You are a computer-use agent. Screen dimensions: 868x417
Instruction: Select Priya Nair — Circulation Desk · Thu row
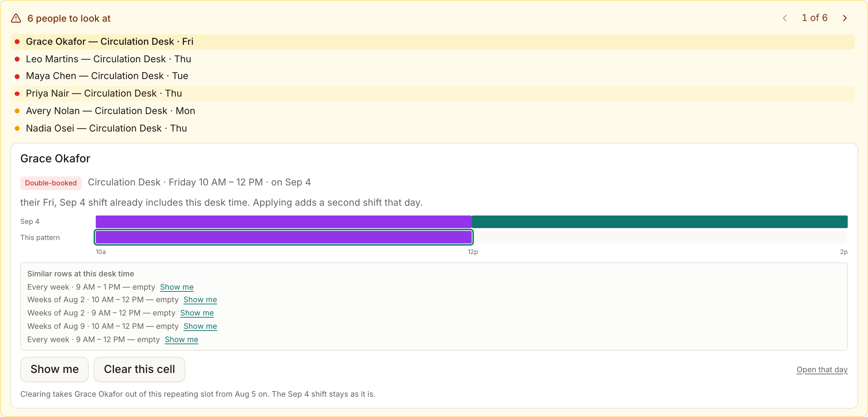click(x=433, y=93)
